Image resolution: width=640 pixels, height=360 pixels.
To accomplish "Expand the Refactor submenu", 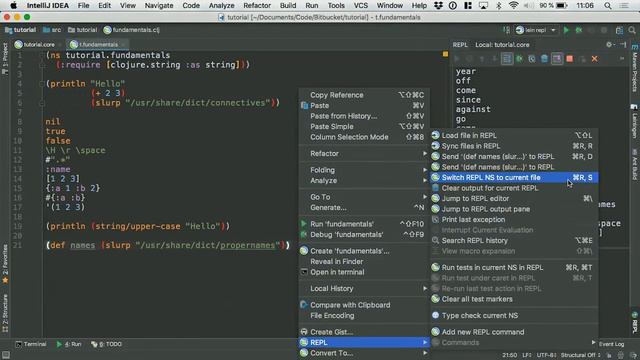I will click(364, 154).
